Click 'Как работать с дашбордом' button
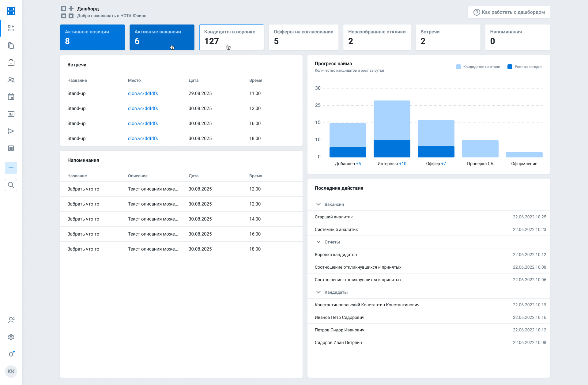 pyautogui.click(x=509, y=12)
